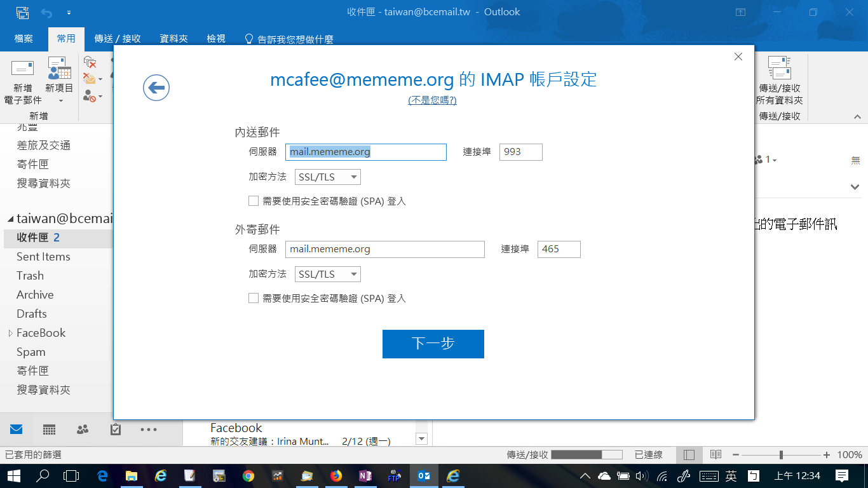The image size is (868, 488).
Task: Open the 檔案 (File) menu tab
Action: click(x=24, y=39)
